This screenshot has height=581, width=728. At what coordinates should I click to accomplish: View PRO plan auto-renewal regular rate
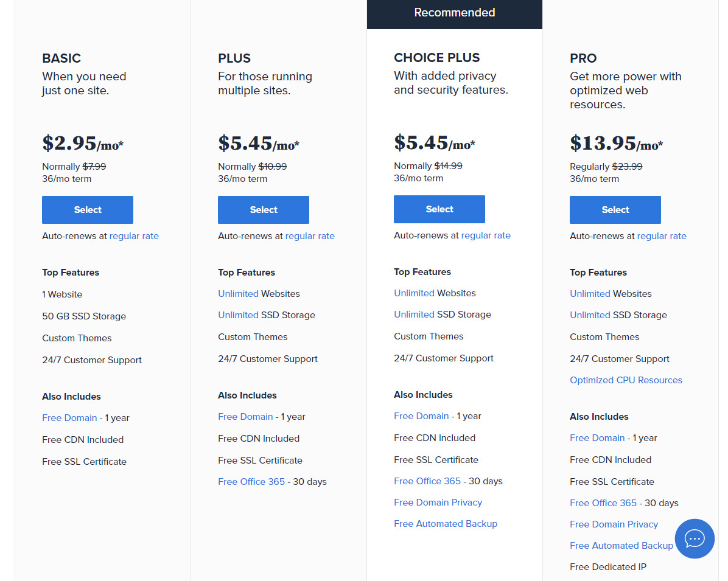tap(662, 235)
